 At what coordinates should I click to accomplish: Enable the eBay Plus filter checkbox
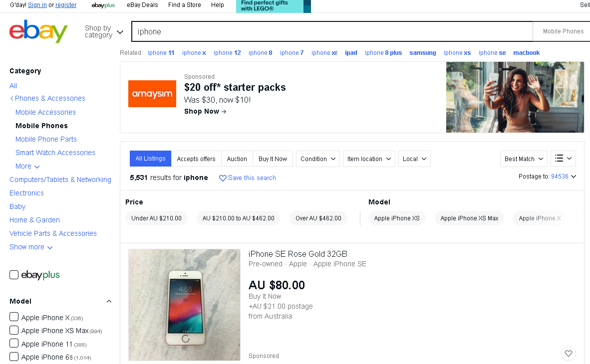14,275
